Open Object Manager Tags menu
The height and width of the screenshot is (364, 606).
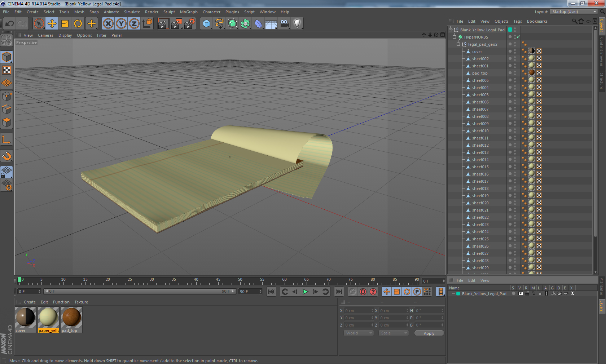(518, 21)
